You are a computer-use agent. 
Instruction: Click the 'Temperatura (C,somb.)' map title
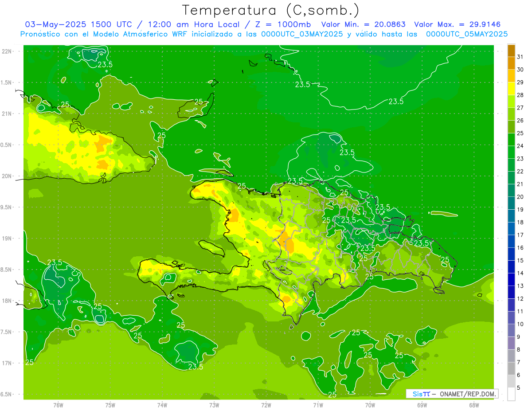270,10
